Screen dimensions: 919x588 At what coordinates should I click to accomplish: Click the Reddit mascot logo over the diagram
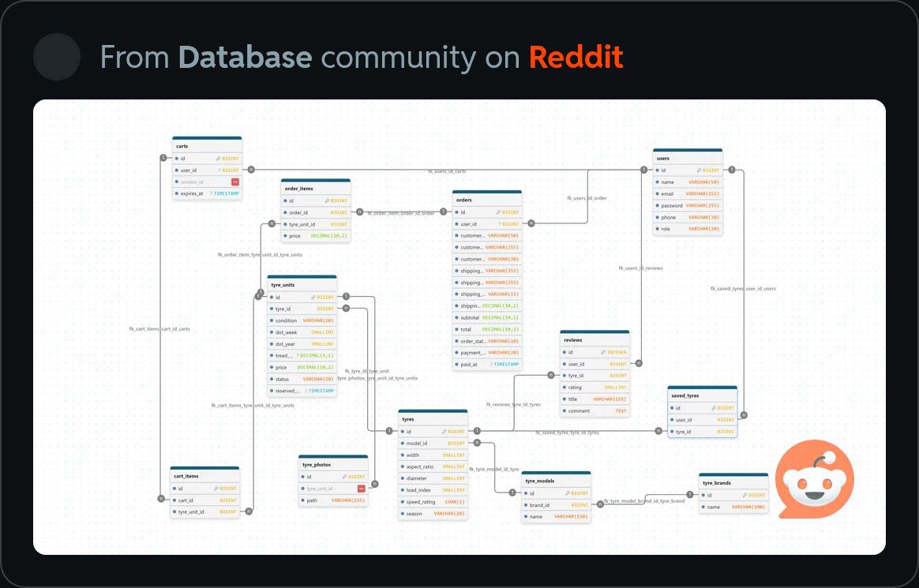click(x=815, y=478)
